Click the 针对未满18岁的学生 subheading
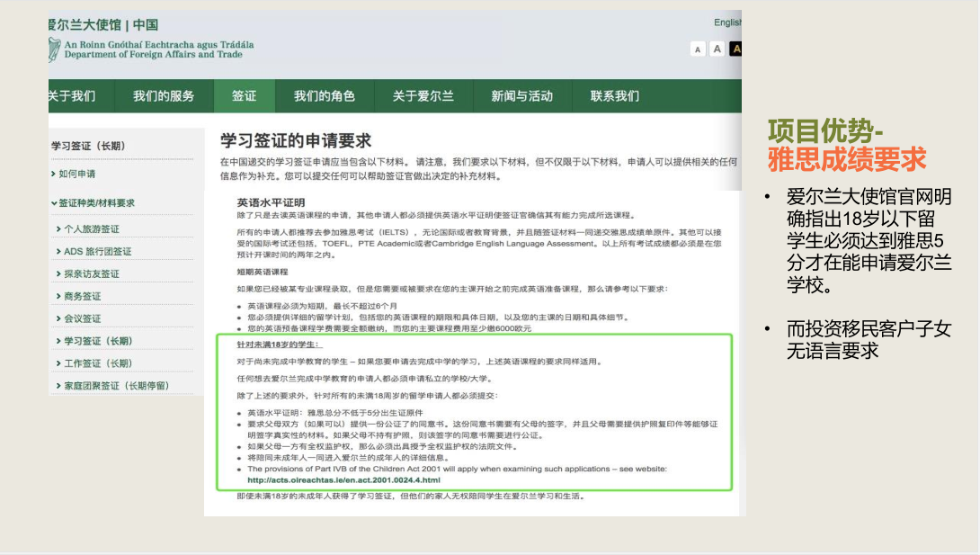The height and width of the screenshot is (555, 980). click(x=279, y=345)
